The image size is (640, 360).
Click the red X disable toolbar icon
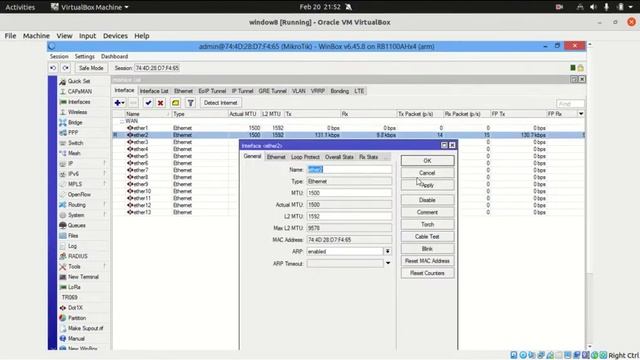(160, 103)
